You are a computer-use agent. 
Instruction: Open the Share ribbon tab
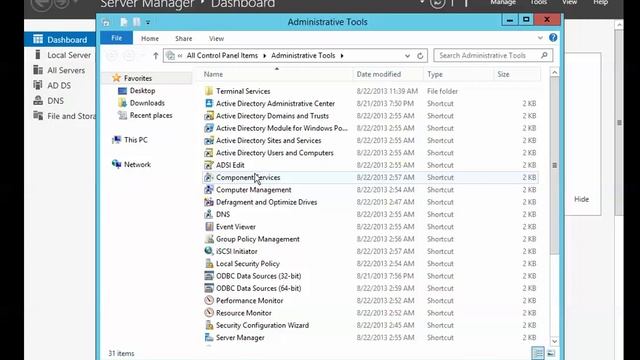184,38
